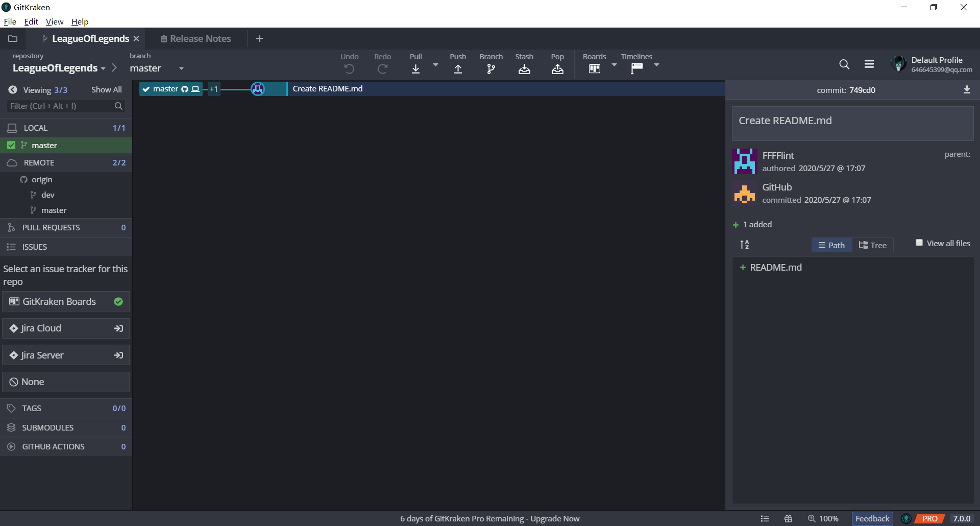Click Show All in the left panel
Viewport: 980px width, 526px height.
coord(106,90)
